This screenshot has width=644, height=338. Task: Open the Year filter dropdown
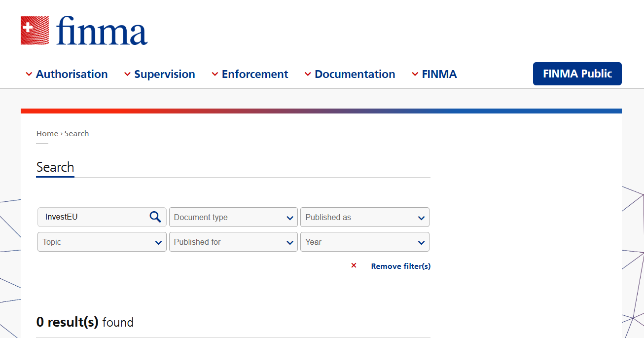coord(365,242)
